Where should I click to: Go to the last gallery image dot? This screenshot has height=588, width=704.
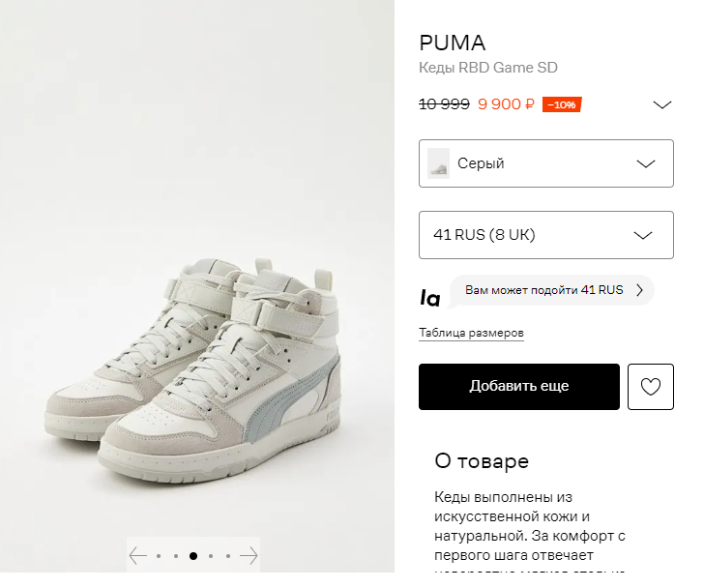228,556
